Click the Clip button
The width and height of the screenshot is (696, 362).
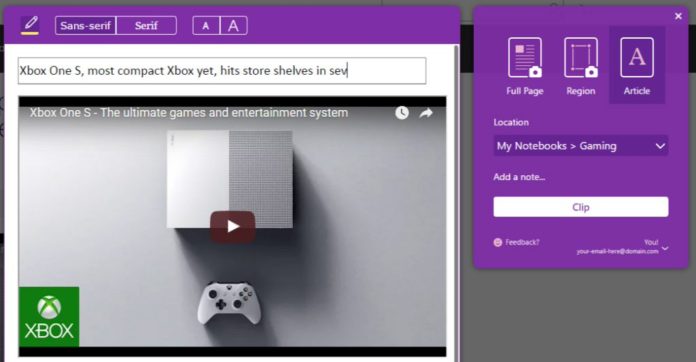coord(581,207)
